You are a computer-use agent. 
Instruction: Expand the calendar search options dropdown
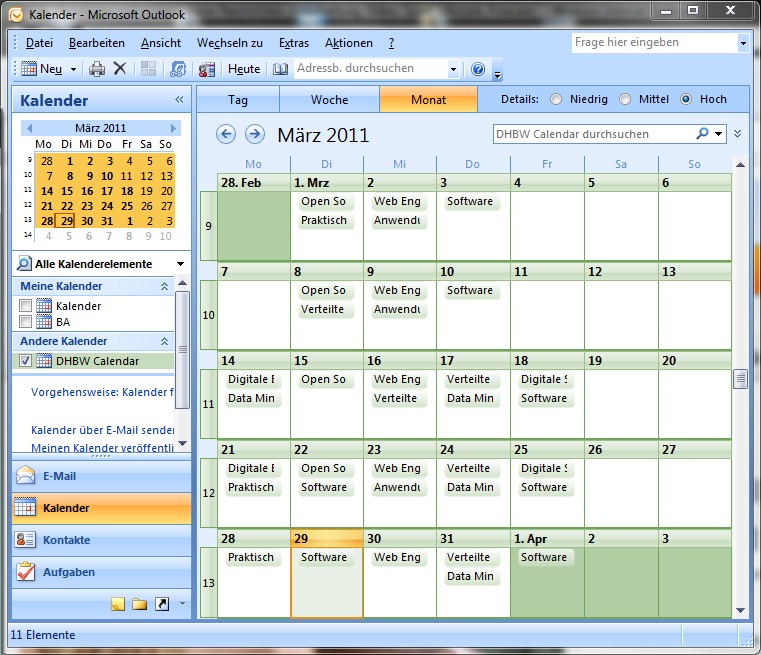coord(718,133)
